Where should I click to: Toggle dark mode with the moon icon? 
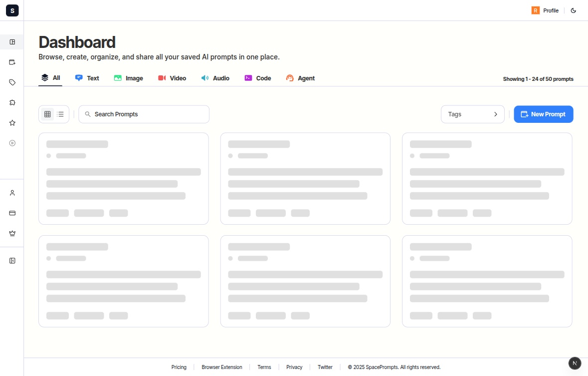point(574,10)
